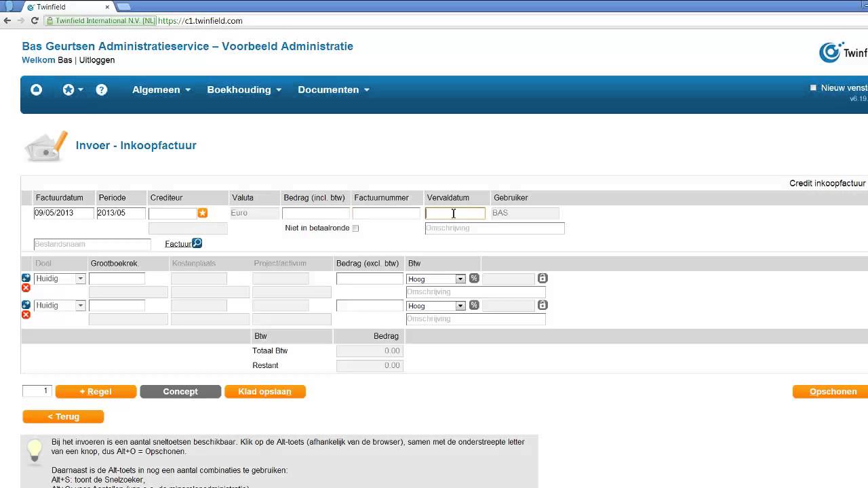Open the Algemeen menu
The width and height of the screenshot is (868, 488).
(x=161, y=89)
